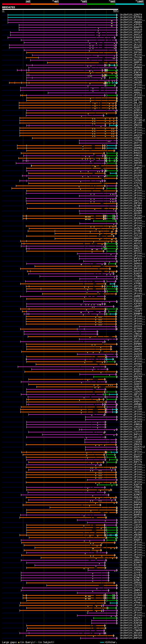Select label UniRef100_Q0WVC6

point(131,40)
